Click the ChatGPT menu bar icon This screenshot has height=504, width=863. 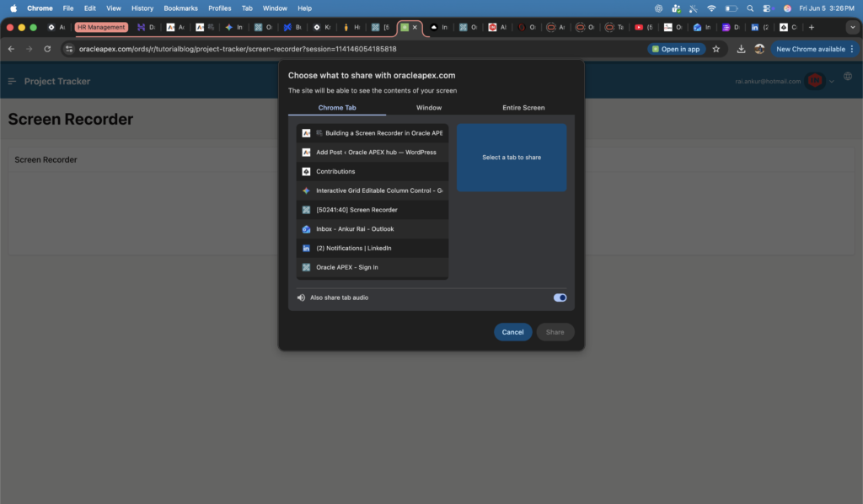[x=659, y=8]
